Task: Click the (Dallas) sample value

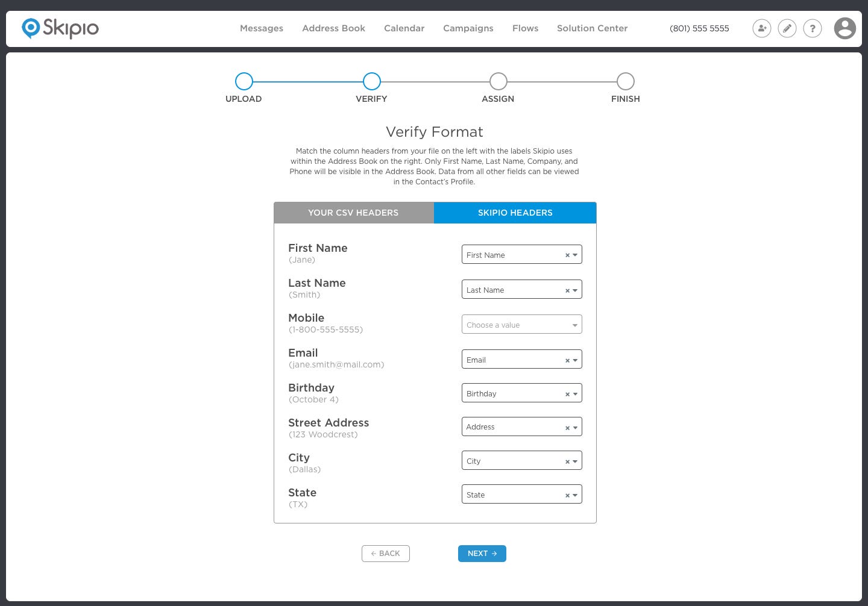Action: click(x=304, y=469)
